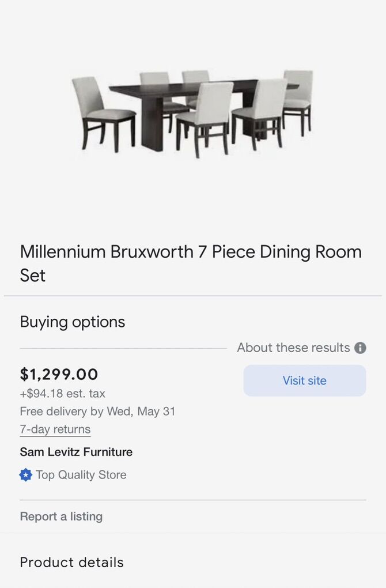
Task: Click the +$94.18 est. tax text
Action: pos(63,394)
